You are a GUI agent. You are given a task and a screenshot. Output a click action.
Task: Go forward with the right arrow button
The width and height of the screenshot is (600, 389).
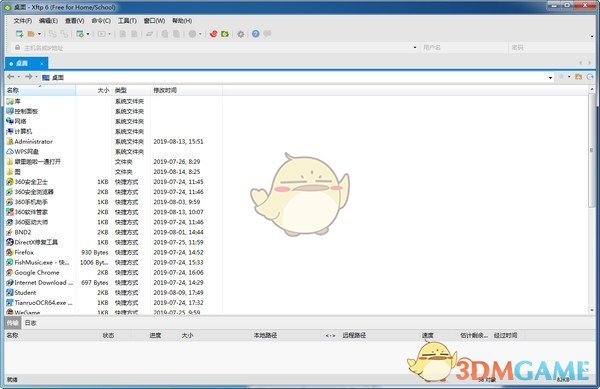[x=28, y=77]
